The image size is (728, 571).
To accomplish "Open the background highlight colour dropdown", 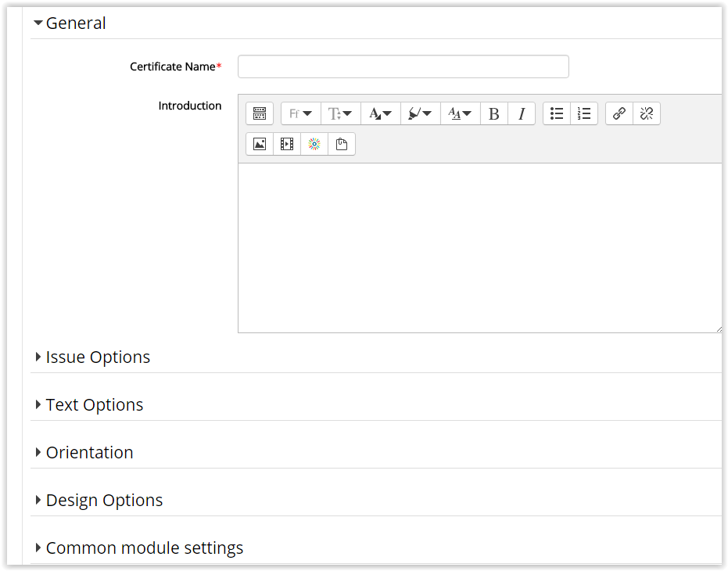I will point(420,113).
